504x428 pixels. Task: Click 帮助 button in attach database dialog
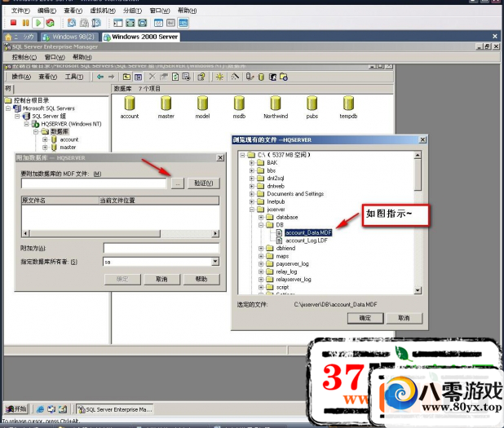[x=201, y=279]
